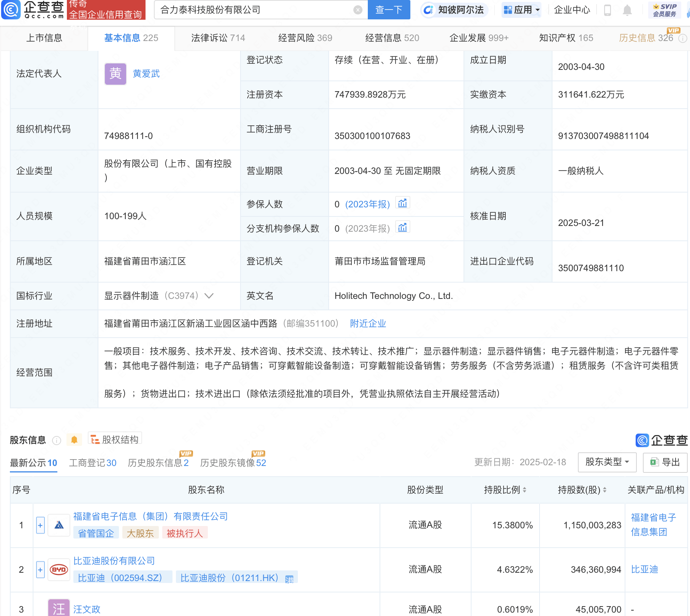The height and width of the screenshot is (616, 690).
Task: Expand 比亚迪 row plus button
Action: (x=40, y=570)
